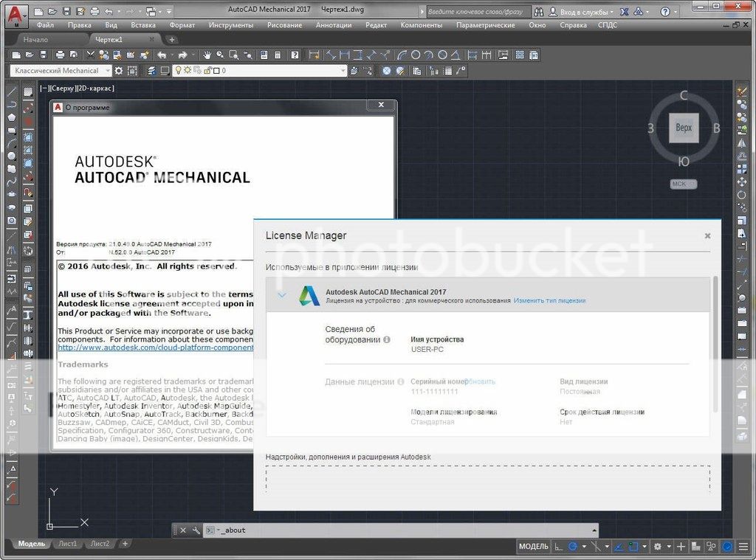Viewport: 756px width, 560px height.
Task: Click the Autodesk Exchange Apps X icon
Action: [625, 12]
